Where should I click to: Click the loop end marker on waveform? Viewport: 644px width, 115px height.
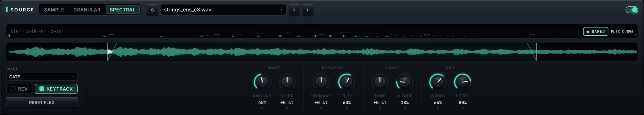point(536,52)
